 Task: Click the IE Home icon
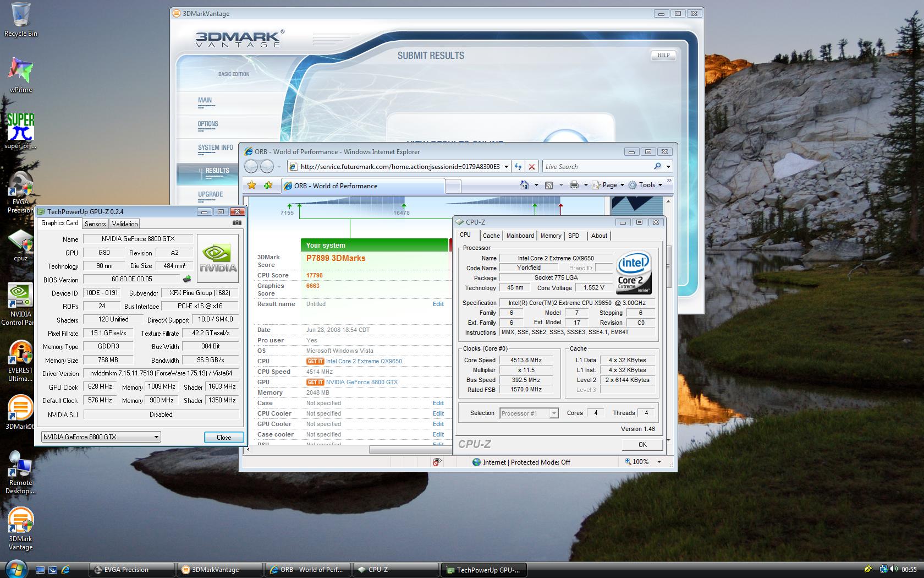pyautogui.click(x=525, y=185)
